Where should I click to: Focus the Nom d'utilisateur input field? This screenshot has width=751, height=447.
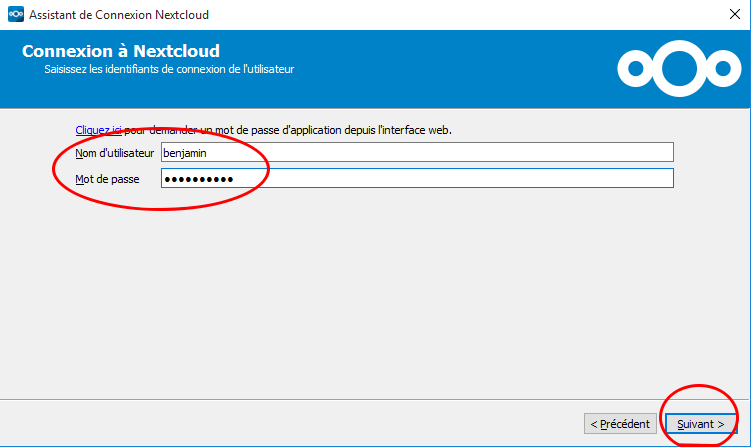coord(416,152)
